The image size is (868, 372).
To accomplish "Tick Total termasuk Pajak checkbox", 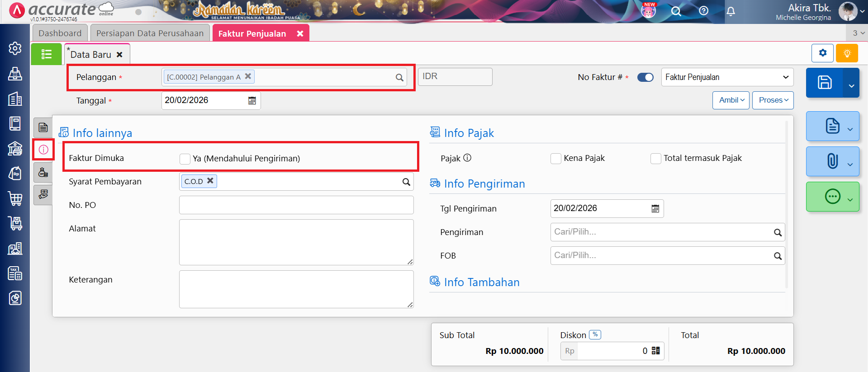I will point(655,159).
